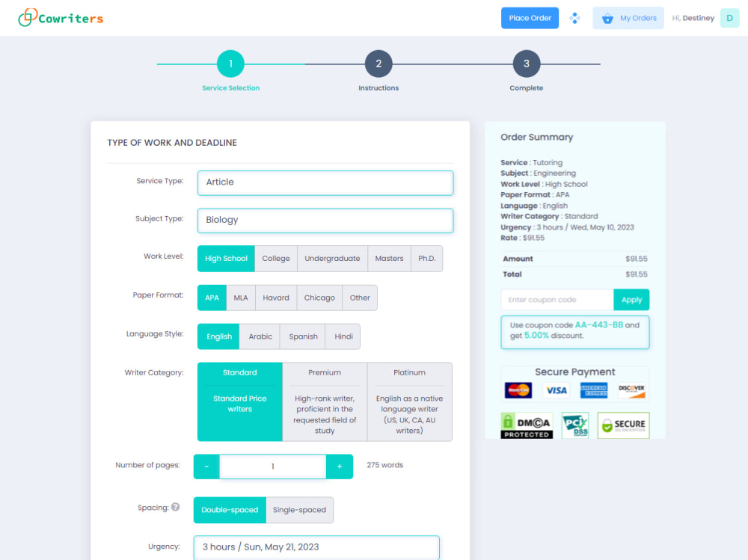748x560 pixels.
Task: Click the Destiney profile avatar
Action: click(x=729, y=17)
